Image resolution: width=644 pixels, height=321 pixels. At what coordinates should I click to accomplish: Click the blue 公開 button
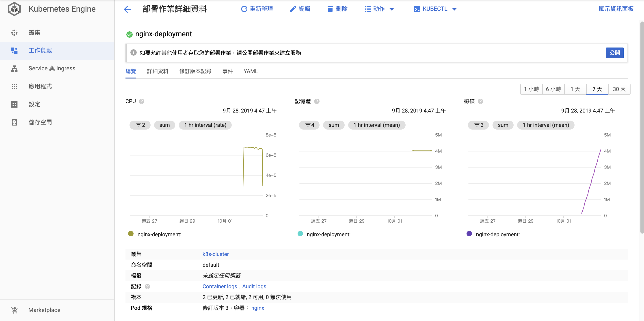[x=614, y=53]
